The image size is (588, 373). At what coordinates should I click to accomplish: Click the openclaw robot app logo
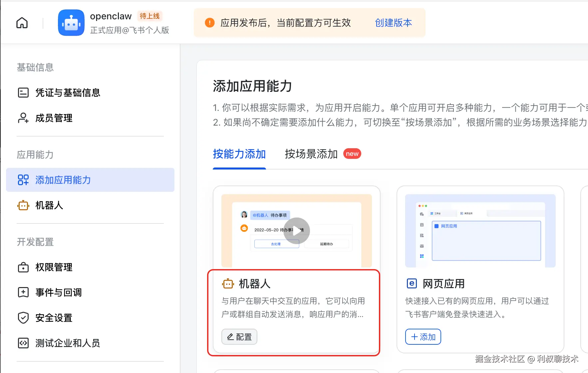point(71,23)
